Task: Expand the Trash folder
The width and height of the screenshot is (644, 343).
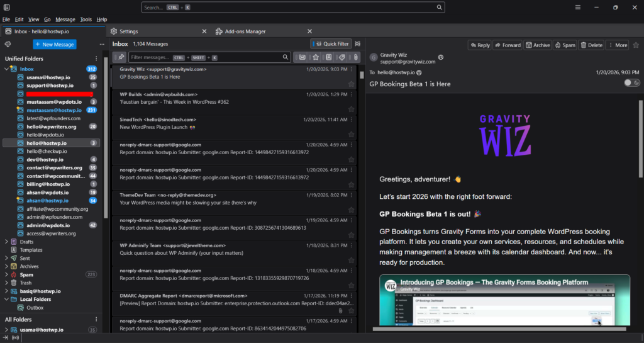Action: click(x=6, y=283)
